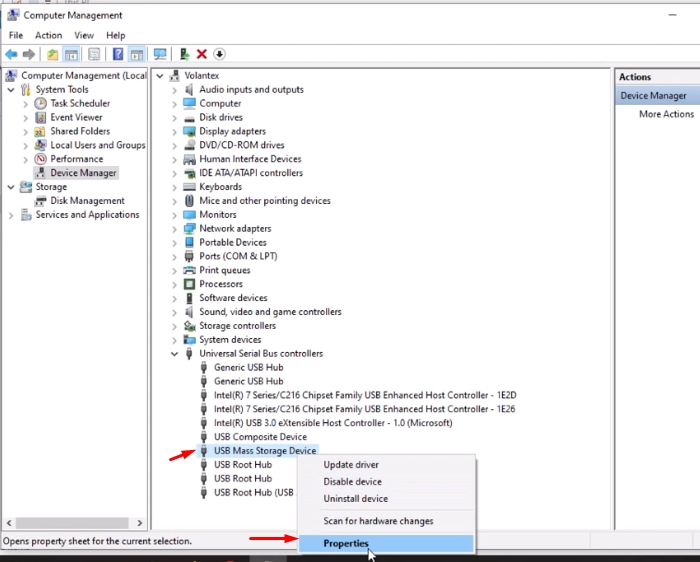This screenshot has height=562, width=700.
Task: Click the Processors chip icon
Action: click(189, 284)
